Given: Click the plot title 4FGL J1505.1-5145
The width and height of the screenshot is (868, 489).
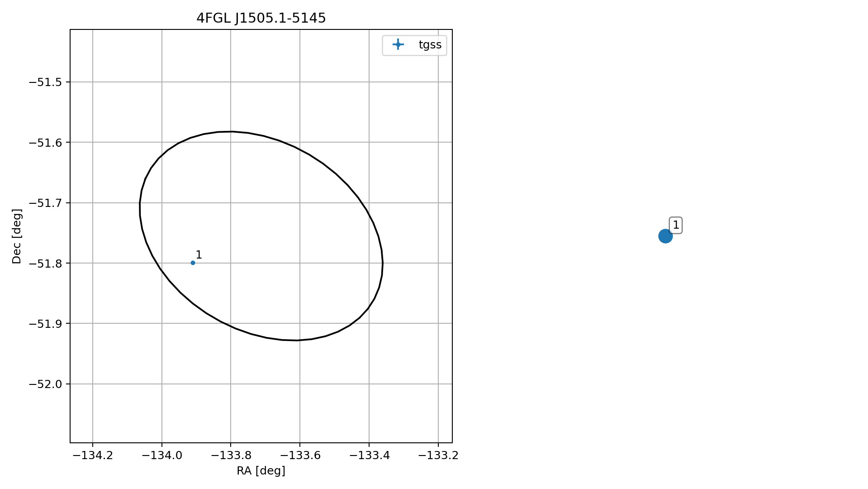Looking at the screenshot, I should [261, 18].
